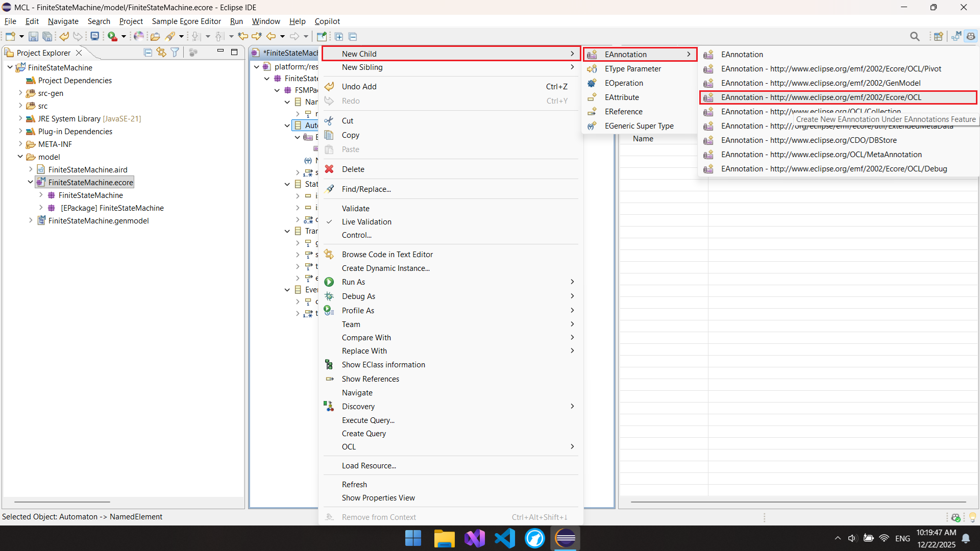Click the Save icon in toolbar

33,36
